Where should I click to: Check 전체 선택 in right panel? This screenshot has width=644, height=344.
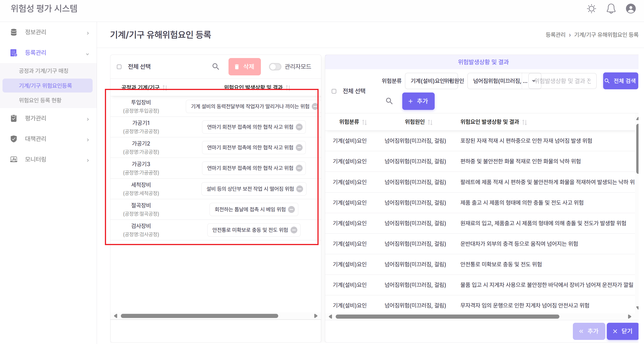tap(334, 91)
